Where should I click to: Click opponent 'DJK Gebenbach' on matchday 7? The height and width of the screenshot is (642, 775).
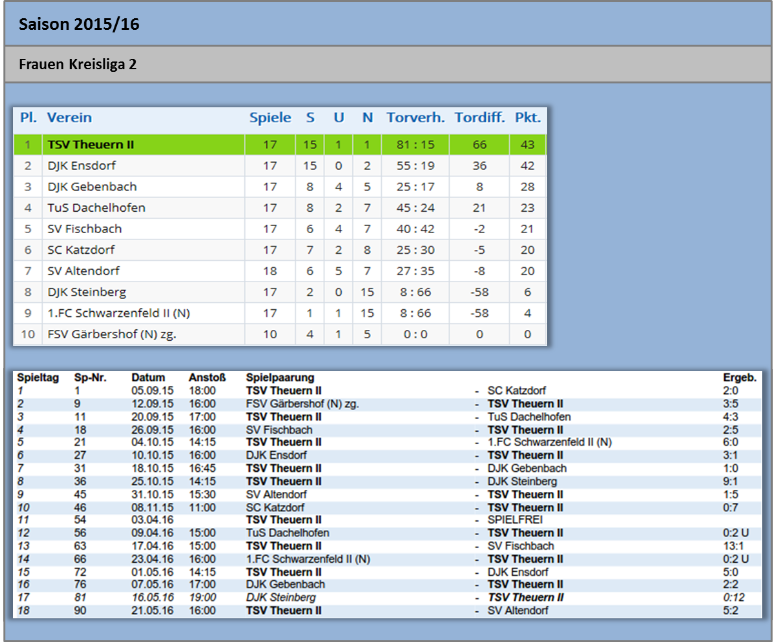tap(527, 469)
